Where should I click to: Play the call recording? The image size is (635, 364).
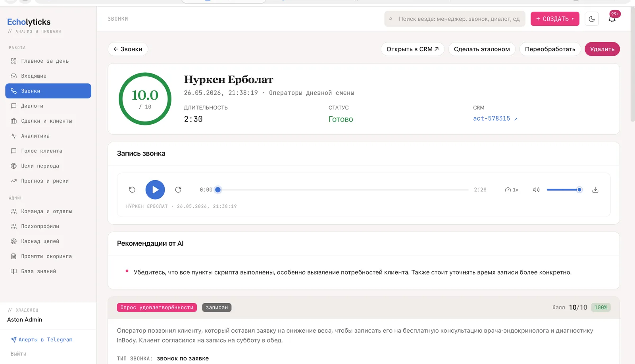coord(155,190)
